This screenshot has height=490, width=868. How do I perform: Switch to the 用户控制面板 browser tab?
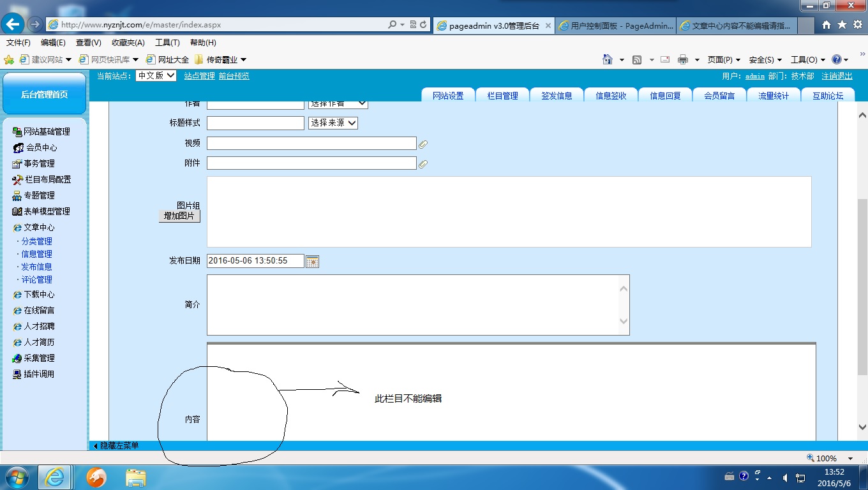[615, 26]
